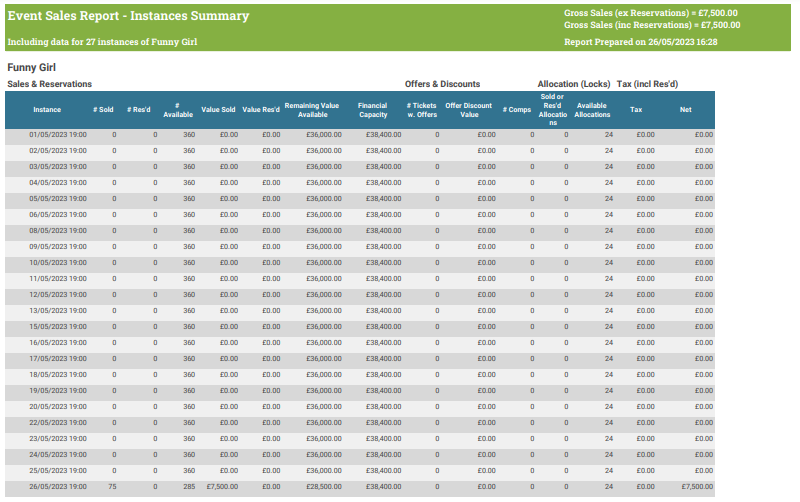
Task: Select the 23/05/2023 19:00 instance cell
Action: (58, 439)
